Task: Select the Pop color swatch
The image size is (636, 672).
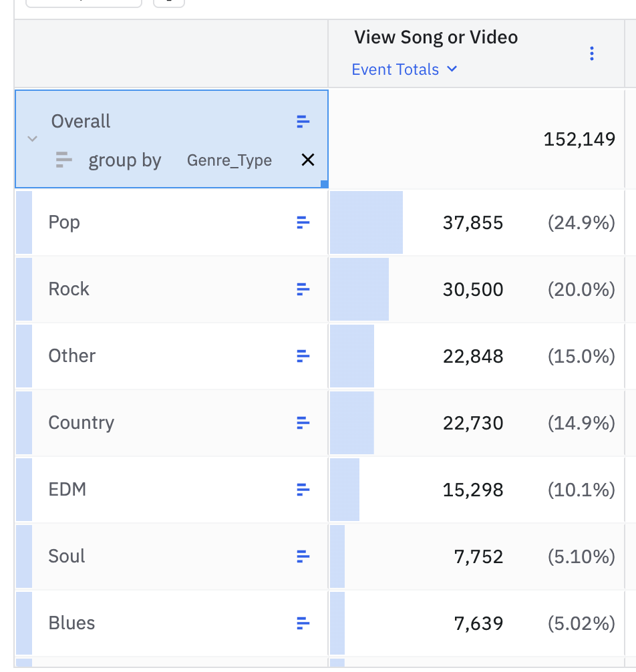Action: [23, 222]
